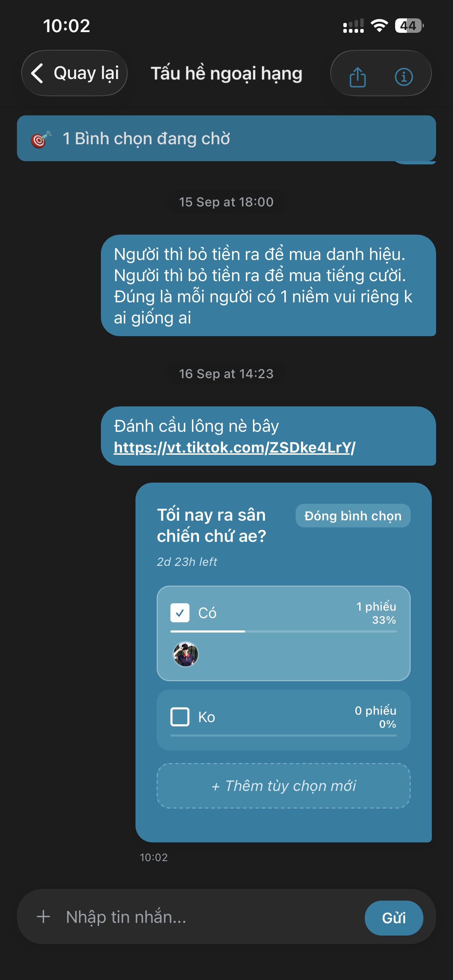Tap the Wi-Fi status icon
The width and height of the screenshot is (453, 980).
point(379,26)
